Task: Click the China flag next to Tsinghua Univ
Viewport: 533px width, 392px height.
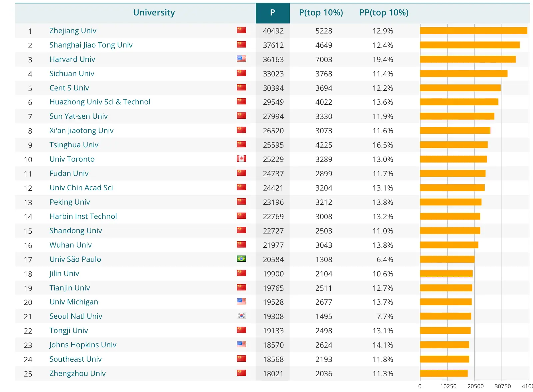Action: coord(241,144)
